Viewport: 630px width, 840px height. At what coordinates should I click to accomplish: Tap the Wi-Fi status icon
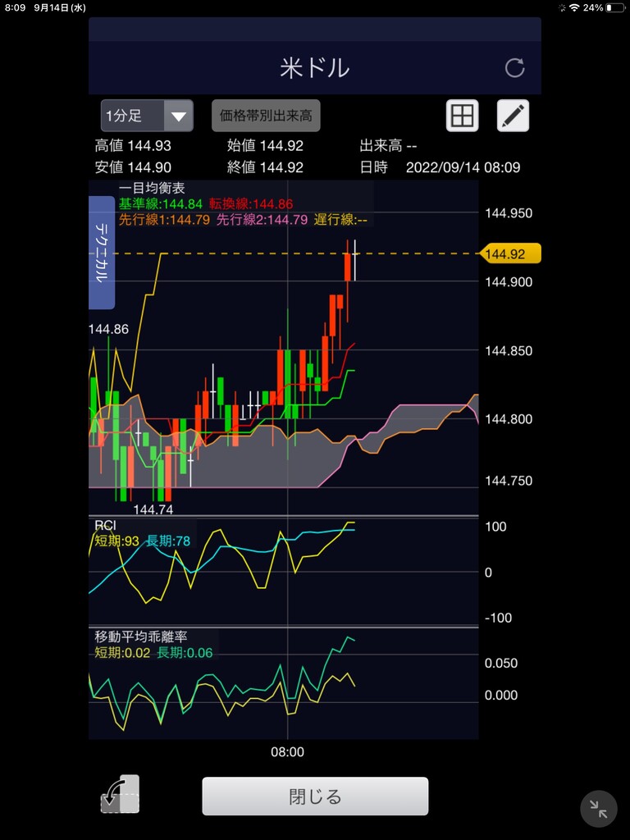[x=574, y=8]
